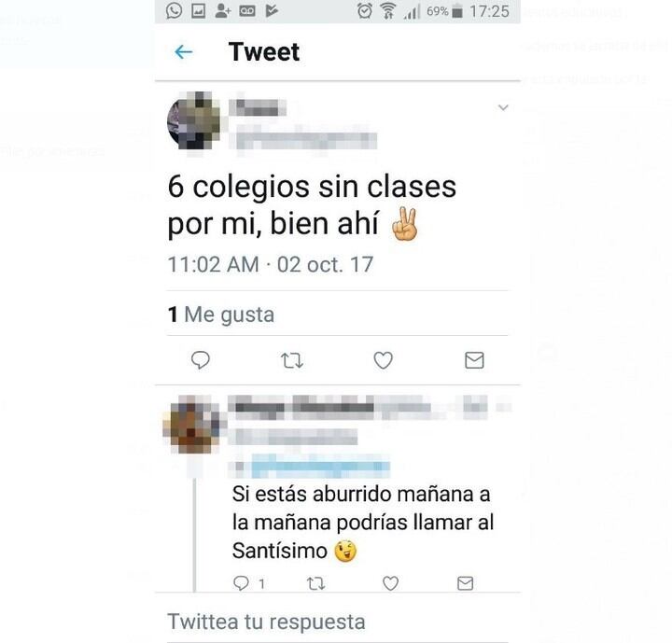Retweet the "Si estás aburrido" reply
Viewport: 672px width, 643px height.
point(315,583)
